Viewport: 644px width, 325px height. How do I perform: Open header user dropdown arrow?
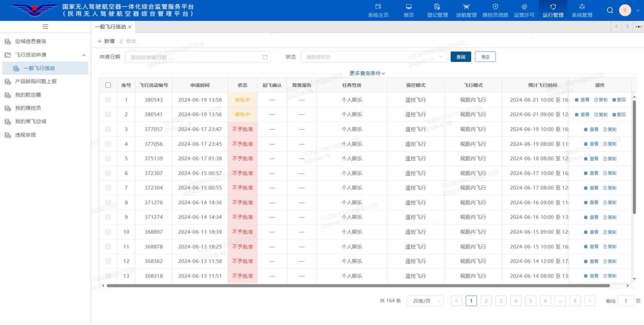638,10
